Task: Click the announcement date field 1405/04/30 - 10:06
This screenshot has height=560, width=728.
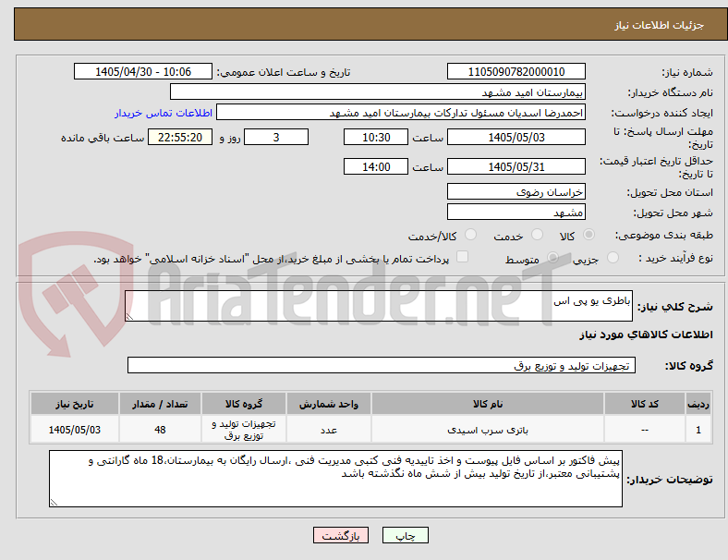Action: 143,72
